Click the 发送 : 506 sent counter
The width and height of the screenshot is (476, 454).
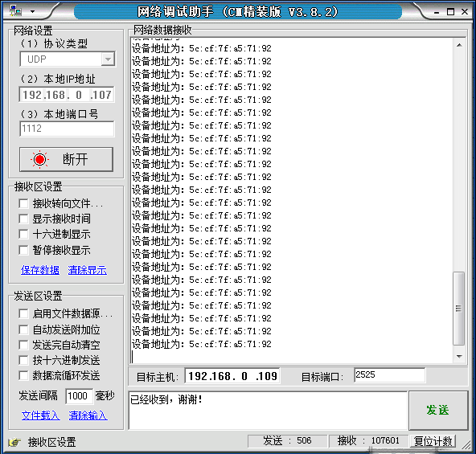click(x=287, y=441)
